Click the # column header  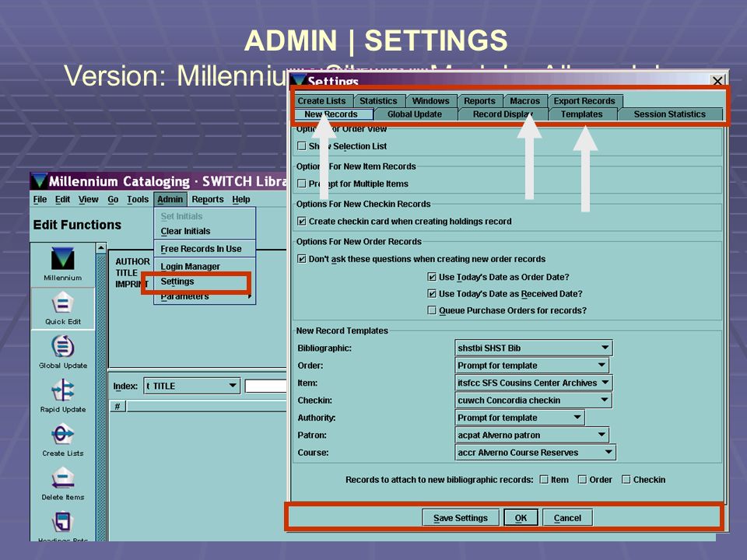coord(117,406)
